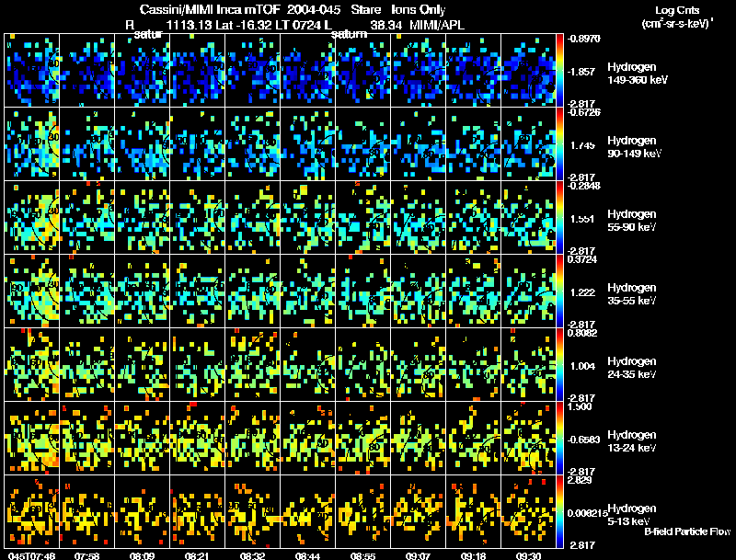Click the 'Ions Only' text in the header
Viewport: 736px width, 560px height.
coord(418,10)
